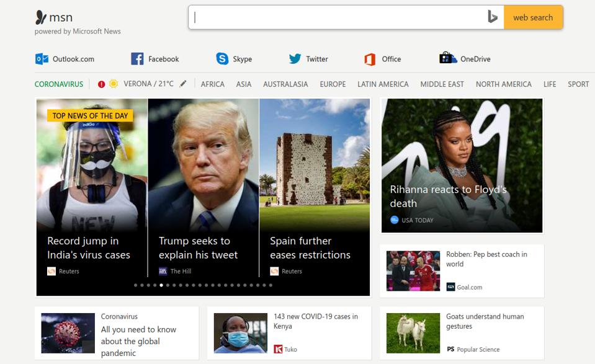Click the Facebook icon
The height and width of the screenshot is (364, 595).
click(136, 58)
